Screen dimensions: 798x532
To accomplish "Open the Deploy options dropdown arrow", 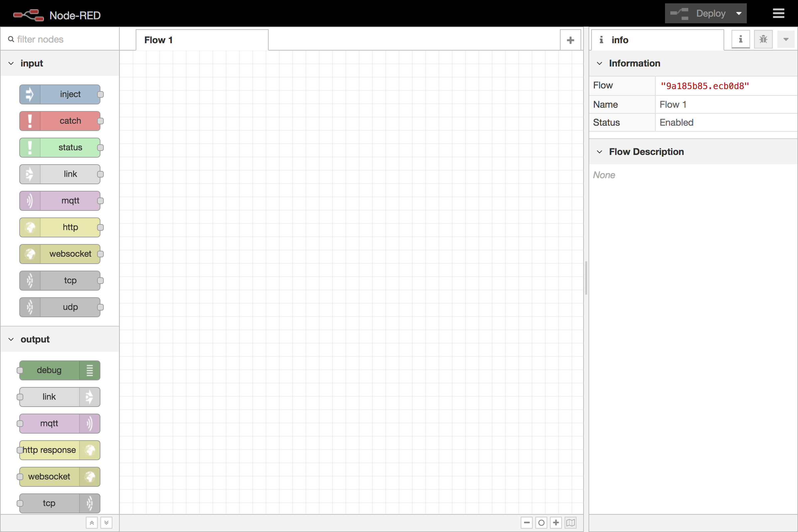I will 738,14.
